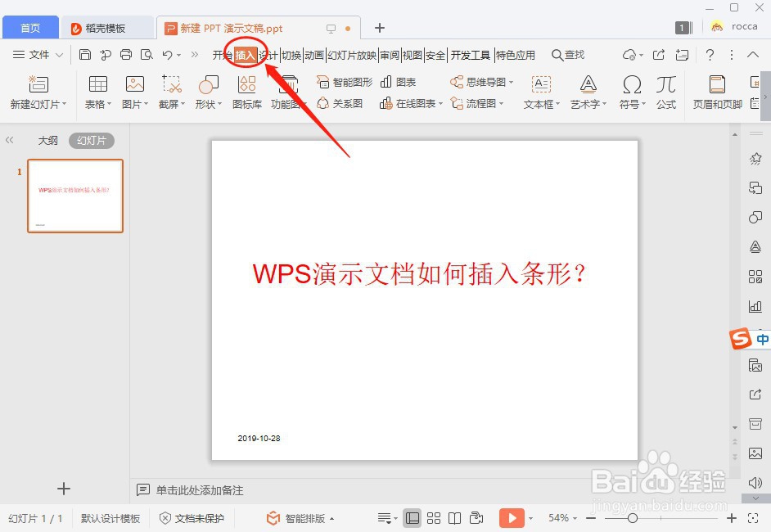Click the zoom slider handle
Screen dimensions: 771x532
point(633,518)
